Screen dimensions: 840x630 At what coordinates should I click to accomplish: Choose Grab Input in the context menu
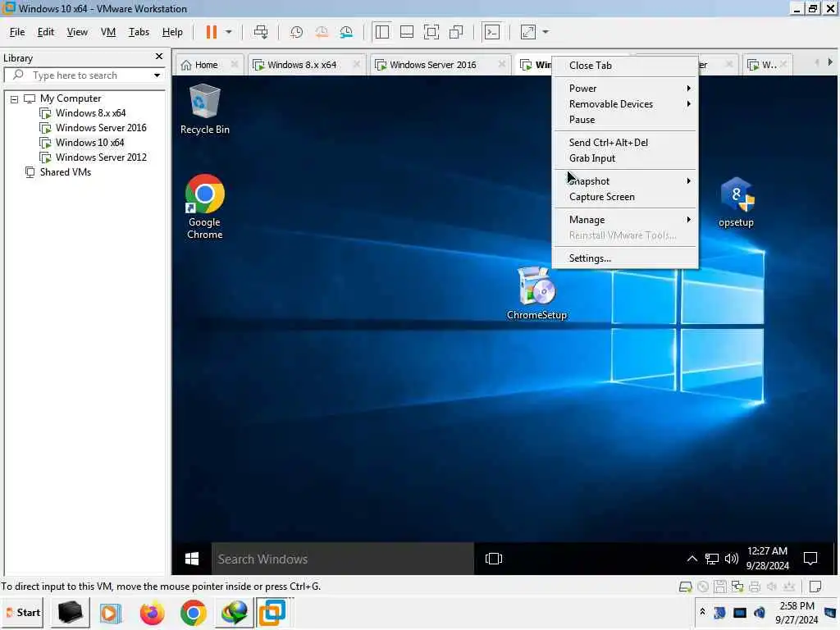[x=625, y=158]
